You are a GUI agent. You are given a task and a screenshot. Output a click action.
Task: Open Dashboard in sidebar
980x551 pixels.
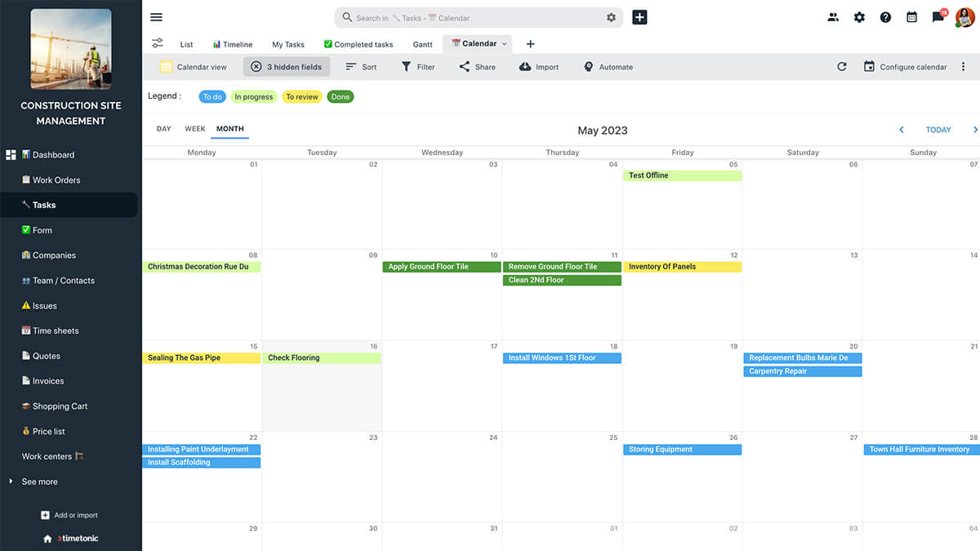(x=48, y=155)
